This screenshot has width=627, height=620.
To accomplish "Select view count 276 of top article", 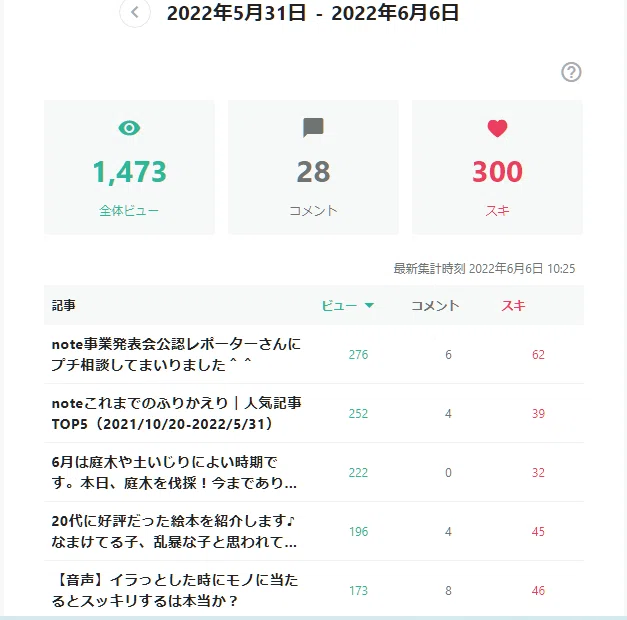I will (358, 354).
